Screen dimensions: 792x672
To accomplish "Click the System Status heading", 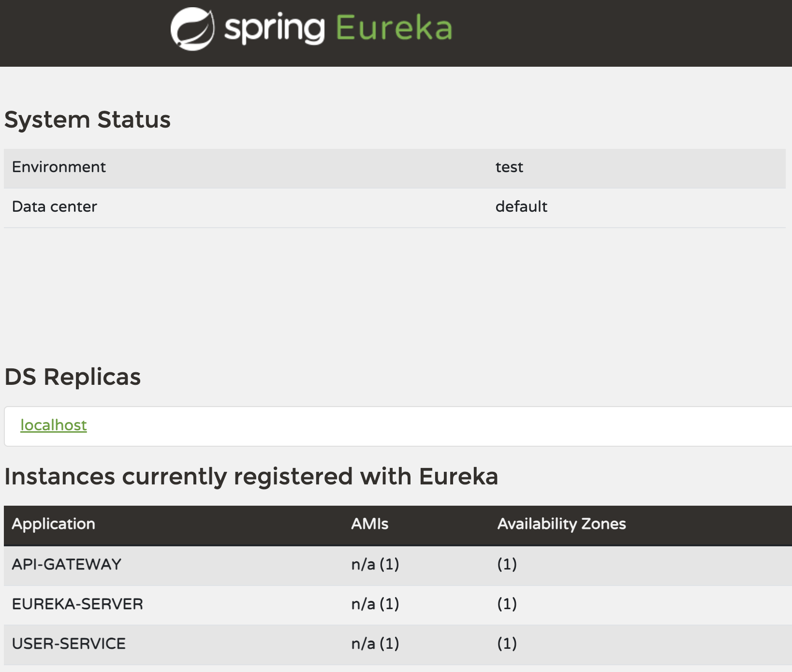I will (x=88, y=119).
